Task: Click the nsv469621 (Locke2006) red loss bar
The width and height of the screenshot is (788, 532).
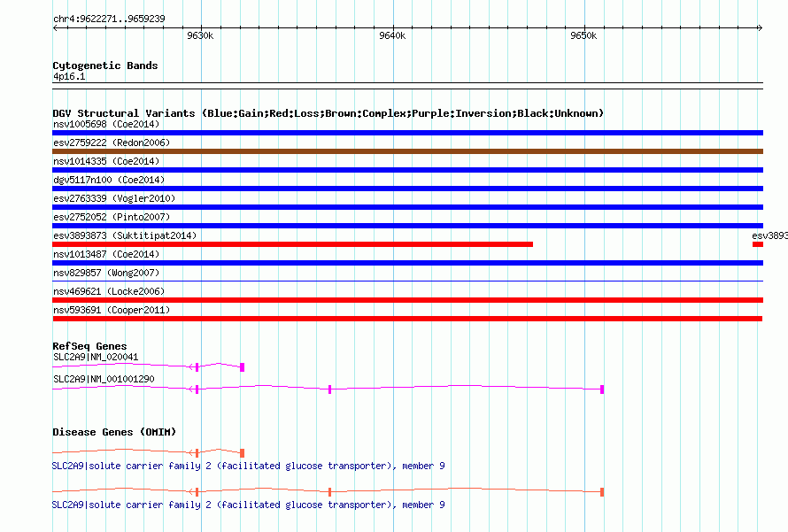Action: click(x=407, y=300)
